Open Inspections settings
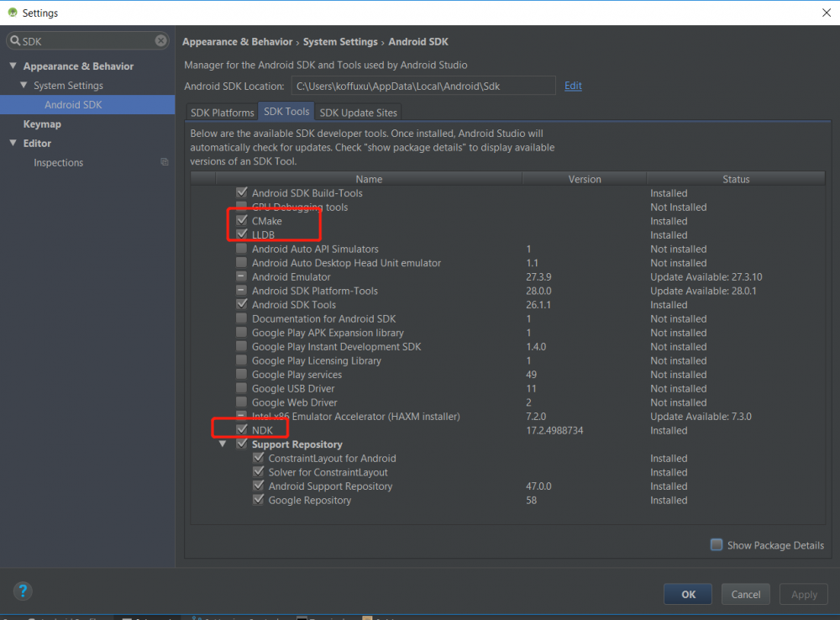 (59, 162)
